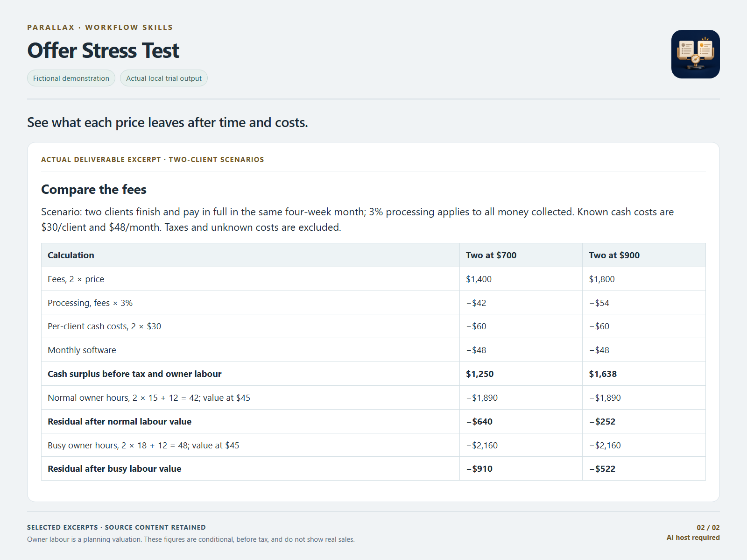Select the 'Fees, 2 × price' row label
This screenshot has width=747, height=560.
point(76,279)
